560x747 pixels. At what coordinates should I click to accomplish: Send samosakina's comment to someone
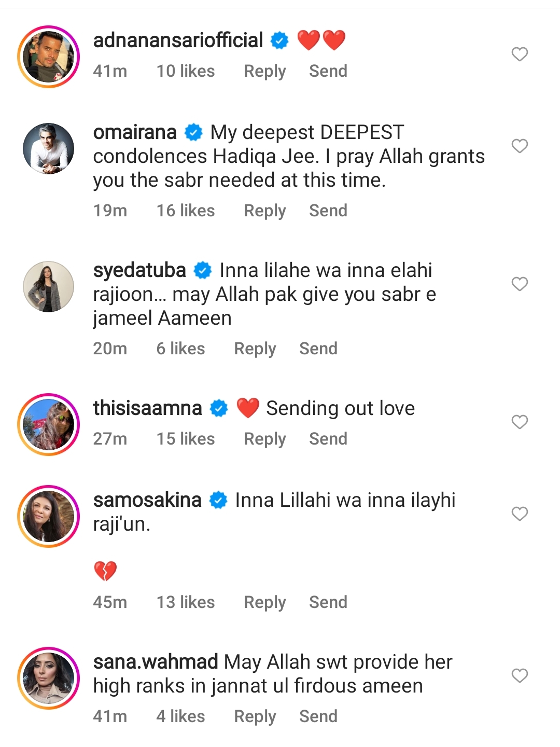[x=328, y=602]
